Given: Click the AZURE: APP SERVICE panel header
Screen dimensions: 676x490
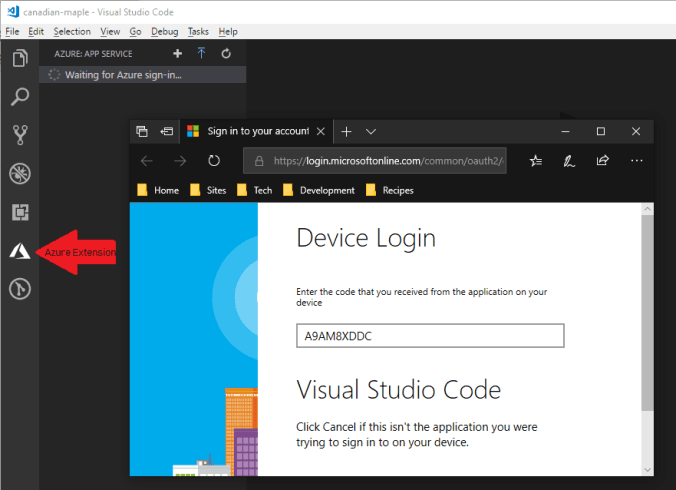Looking at the screenshot, I should click(x=93, y=54).
